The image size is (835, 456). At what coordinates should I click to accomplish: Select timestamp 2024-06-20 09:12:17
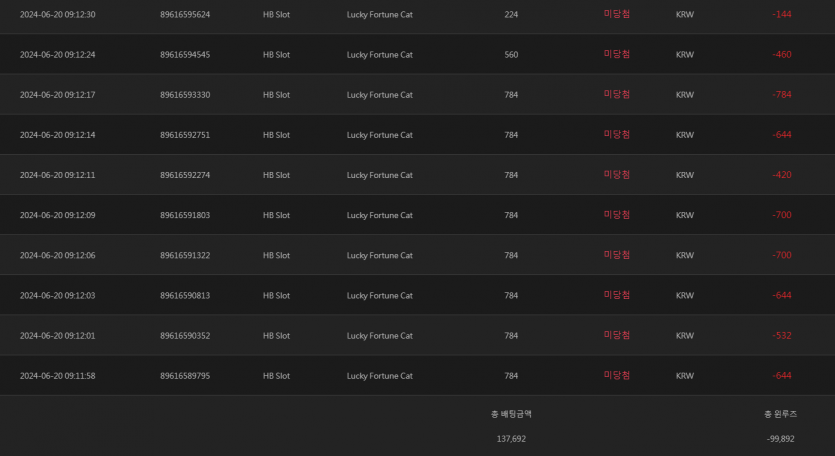58,95
